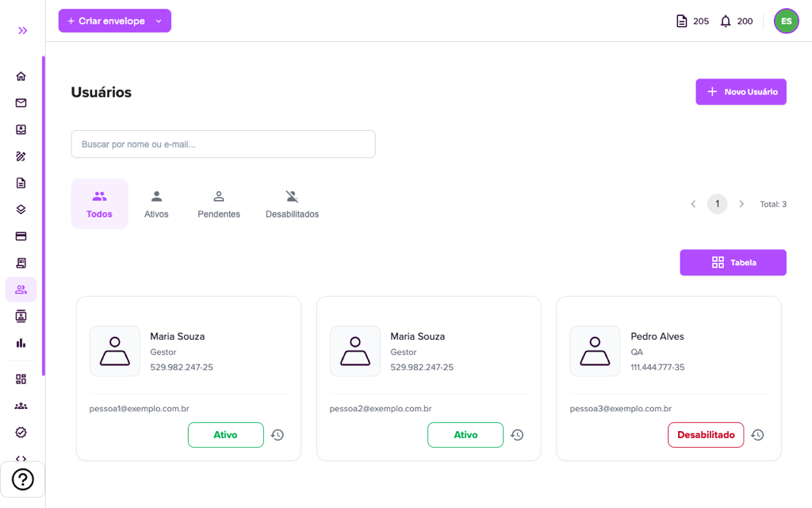Open the team group icon in the sidebar
812x508 pixels.
pyautogui.click(x=21, y=406)
